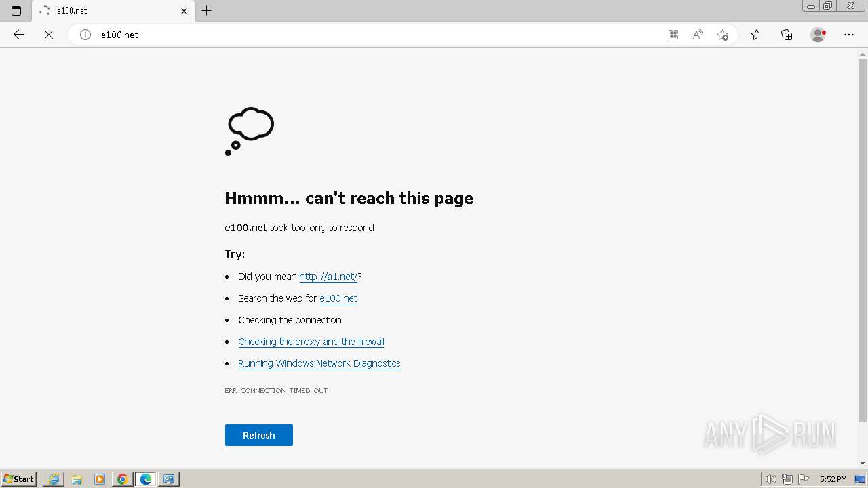Click the vertical scrollbar thumb
This screenshot has width=868, height=488.
pyautogui.click(x=863, y=240)
